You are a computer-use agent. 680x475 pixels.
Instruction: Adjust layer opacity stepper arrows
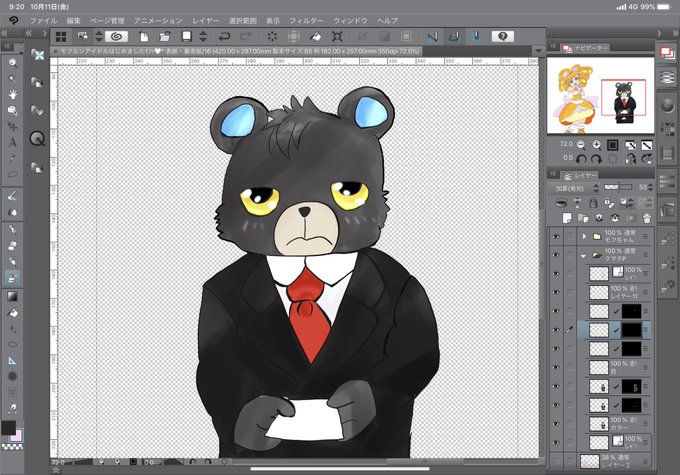point(650,187)
